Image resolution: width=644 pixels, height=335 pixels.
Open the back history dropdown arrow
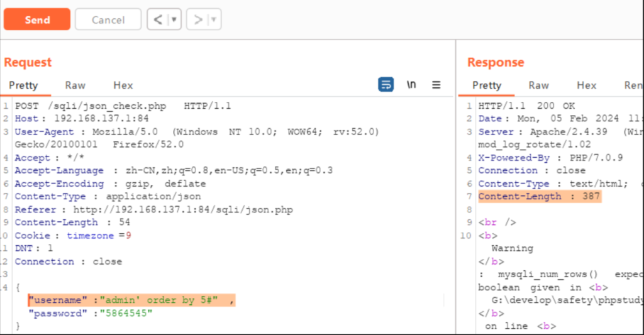click(x=174, y=19)
